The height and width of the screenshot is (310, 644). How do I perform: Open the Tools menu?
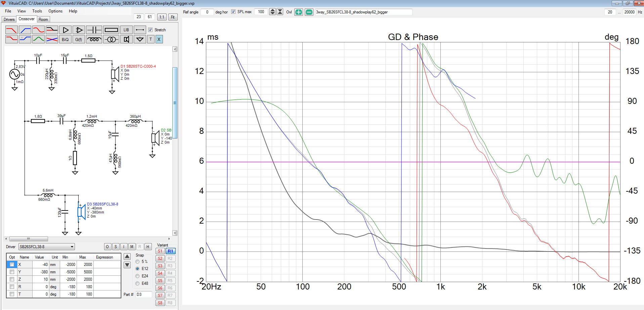tap(37, 11)
